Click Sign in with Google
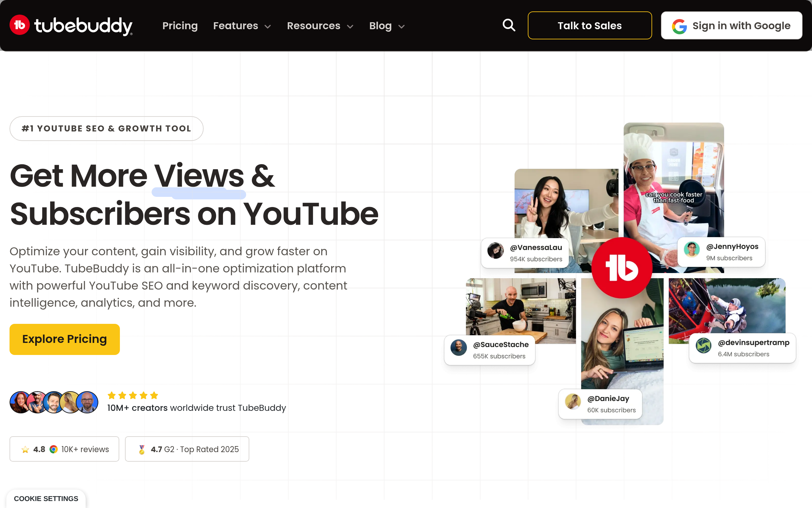The width and height of the screenshot is (812, 508). click(731, 25)
